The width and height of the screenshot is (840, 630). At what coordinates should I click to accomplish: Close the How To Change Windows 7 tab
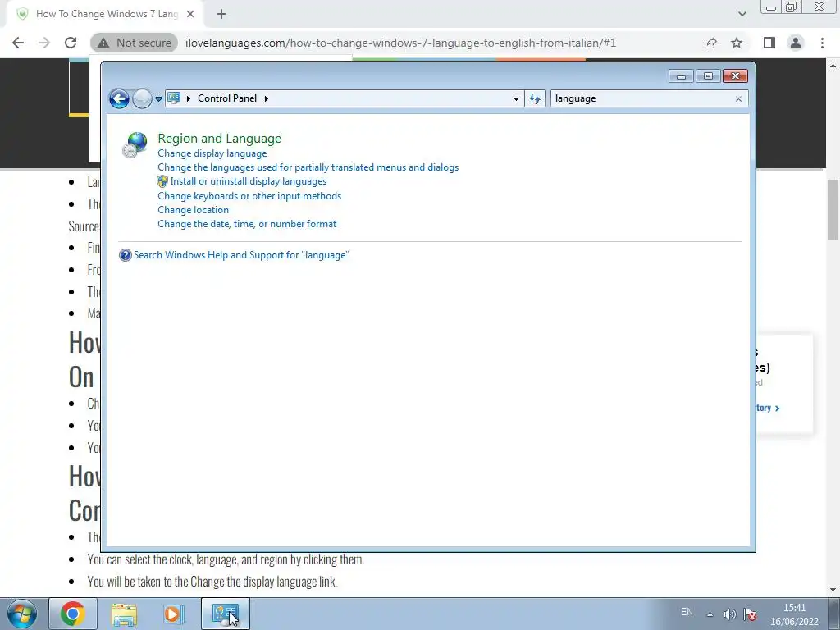(190, 15)
